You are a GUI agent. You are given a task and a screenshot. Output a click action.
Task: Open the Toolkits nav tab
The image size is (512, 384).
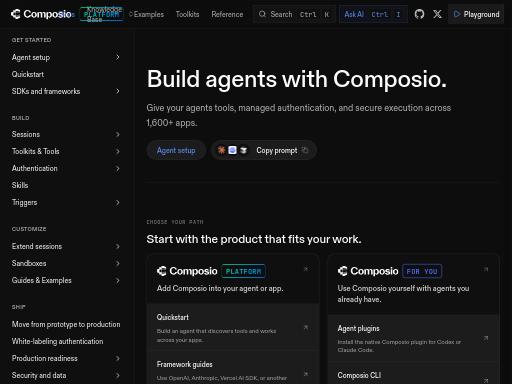pos(187,14)
